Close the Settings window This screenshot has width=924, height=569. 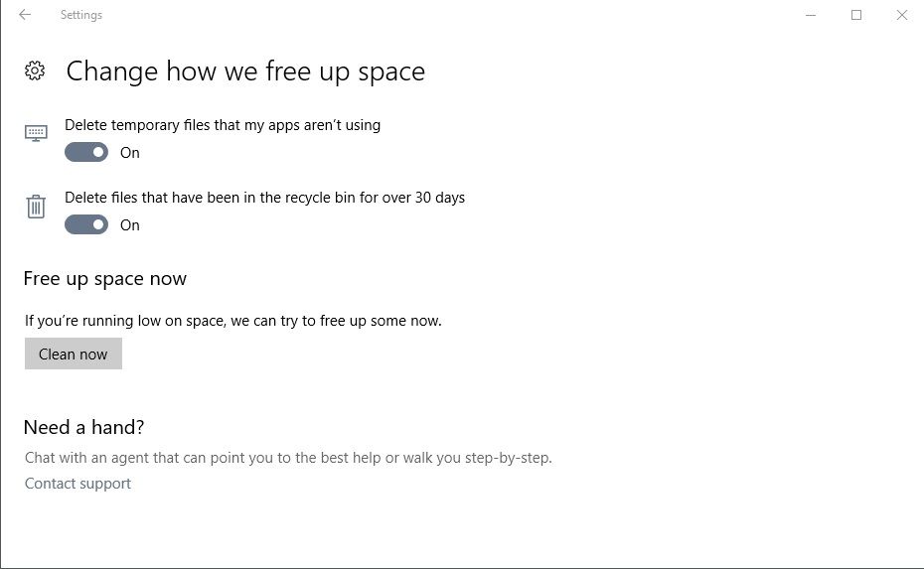click(902, 15)
